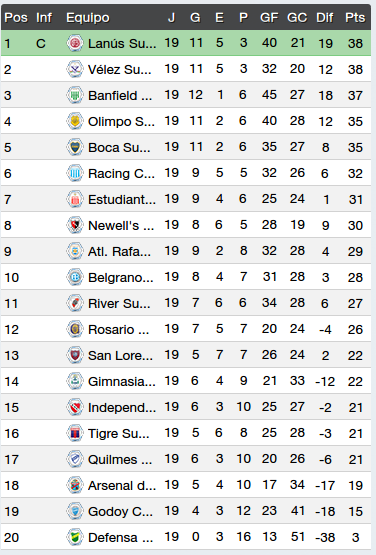The image size is (376, 555).
Task: Click the Racing club crest icon
Action: (x=75, y=173)
